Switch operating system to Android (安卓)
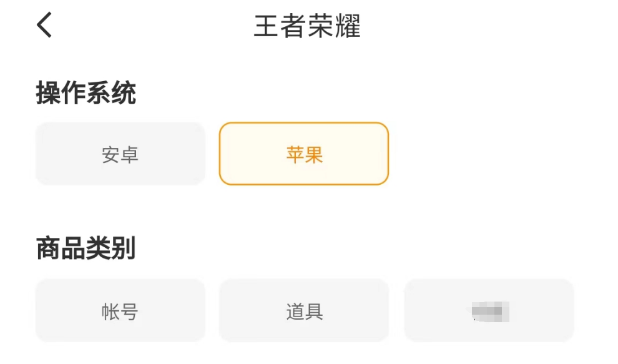The width and height of the screenshot is (618, 364). click(x=120, y=154)
